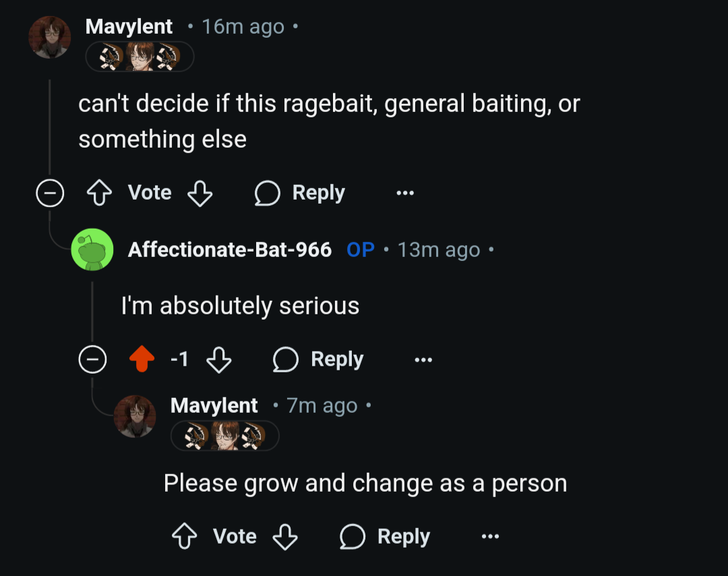Collapse Mavylent's top comment thread
This screenshot has height=576, width=728.
pyautogui.click(x=49, y=194)
